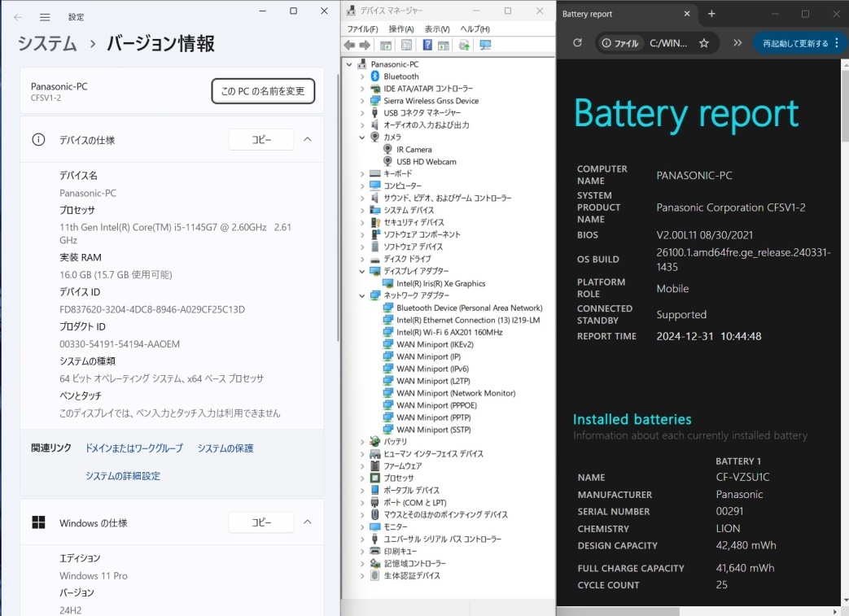Collapse the device specifications section chevron
Image resolution: width=849 pixels, height=616 pixels.
(x=308, y=139)
